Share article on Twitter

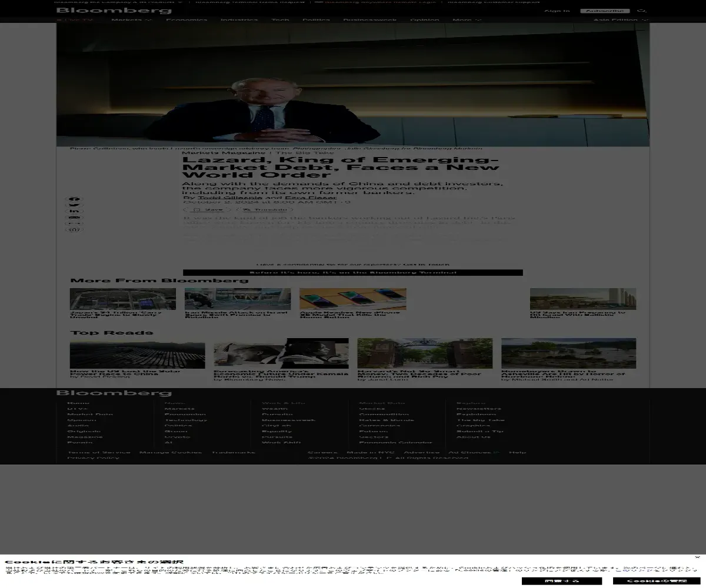click(75, 206)
